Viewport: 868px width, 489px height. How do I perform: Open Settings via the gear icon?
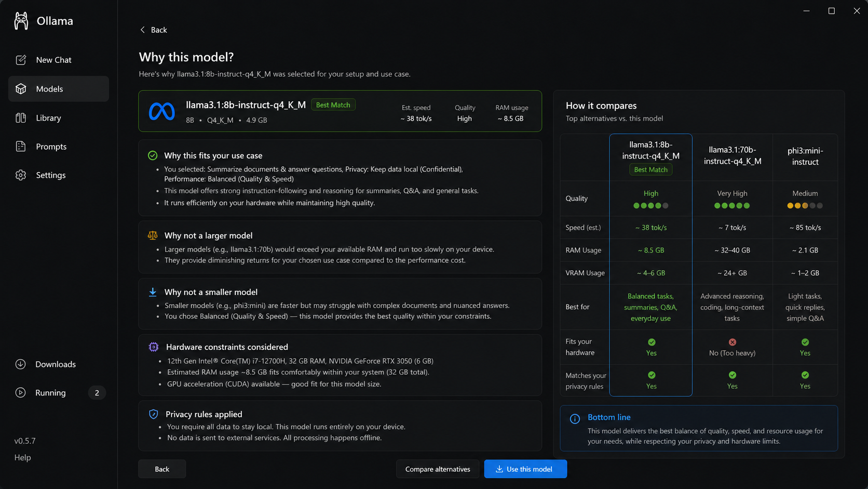click(21, 175)
